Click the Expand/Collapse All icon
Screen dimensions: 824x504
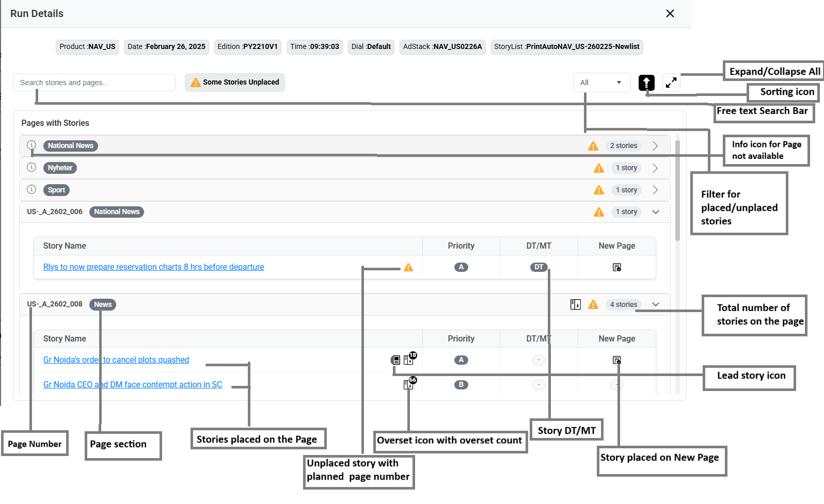coord(671,83)
